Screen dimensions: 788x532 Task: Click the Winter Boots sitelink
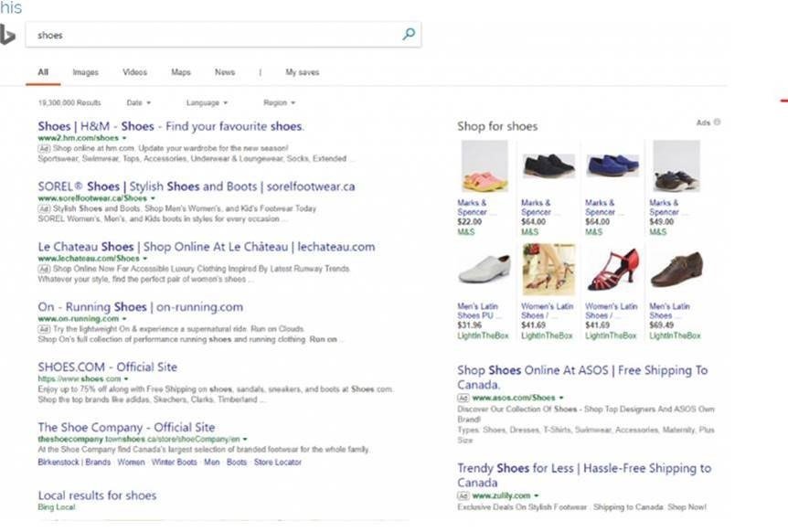pos(175,462)
